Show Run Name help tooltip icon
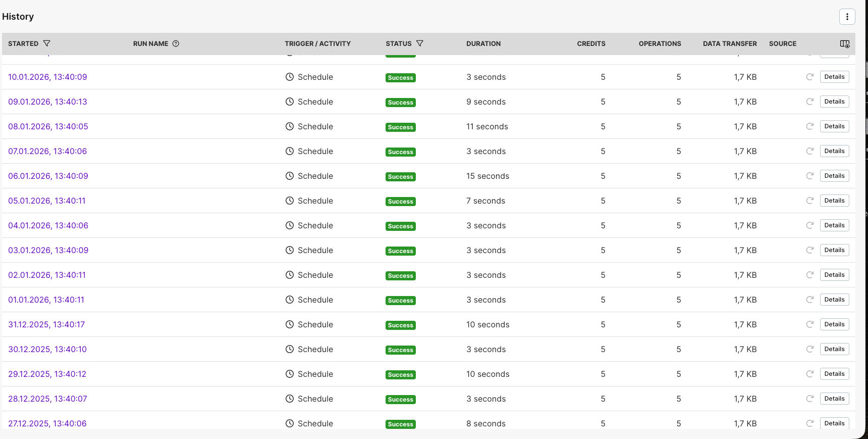 (176, 43)
